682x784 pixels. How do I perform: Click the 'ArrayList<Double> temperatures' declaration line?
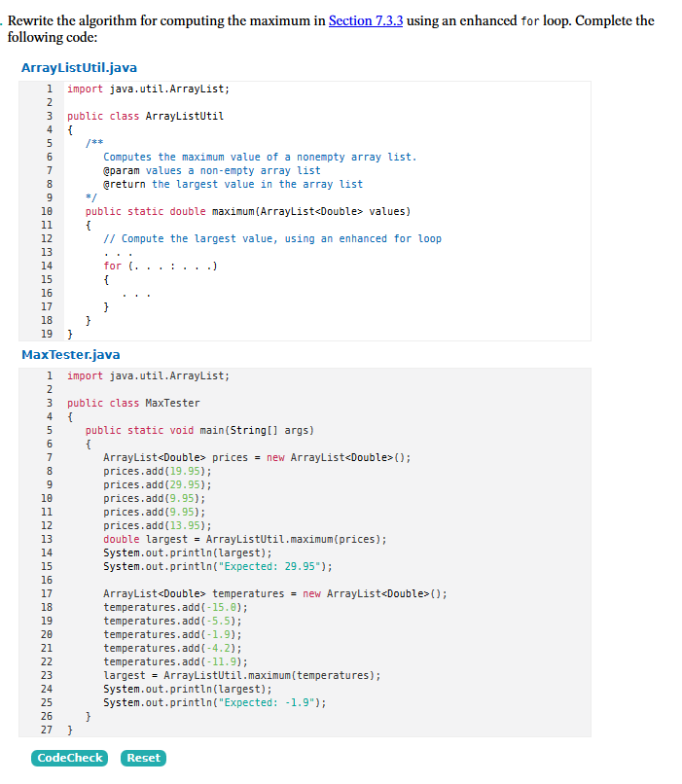pos(275,593)
